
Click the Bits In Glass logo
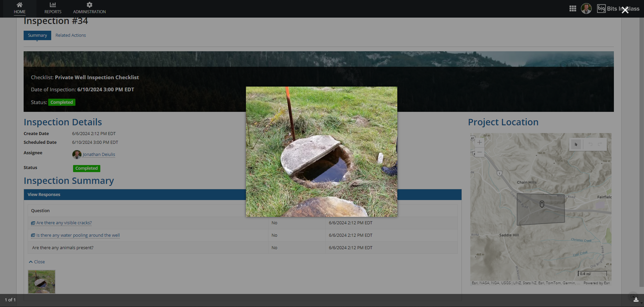coord(618,9)
